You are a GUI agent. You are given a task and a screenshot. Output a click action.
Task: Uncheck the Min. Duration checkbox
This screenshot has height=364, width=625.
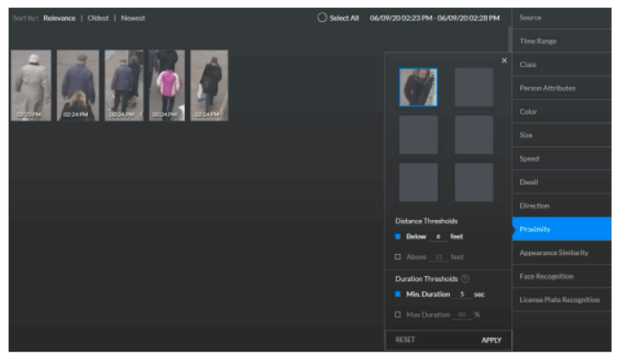click(398, 294)
